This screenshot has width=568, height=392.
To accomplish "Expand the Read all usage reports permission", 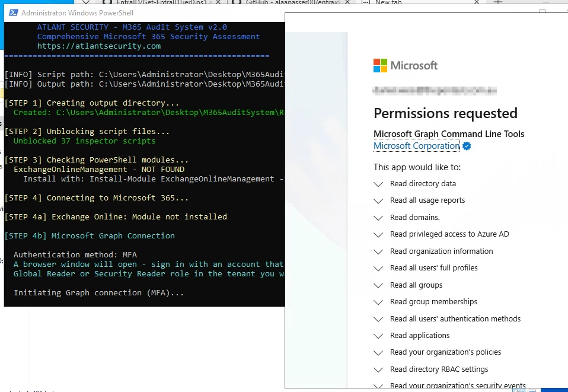I will (x=378, y=200).
